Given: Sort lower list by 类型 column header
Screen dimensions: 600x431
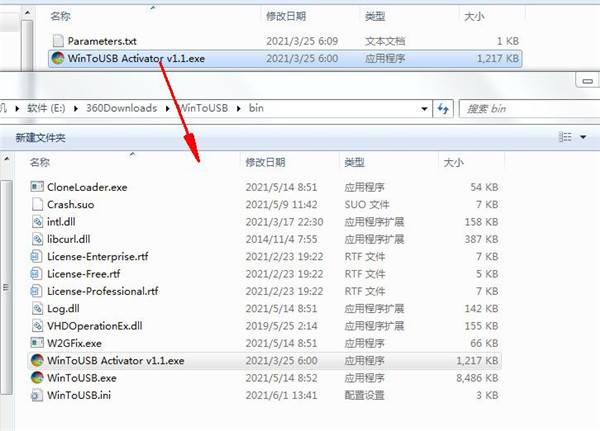Looking at the screenshot, I should [354, 162].
